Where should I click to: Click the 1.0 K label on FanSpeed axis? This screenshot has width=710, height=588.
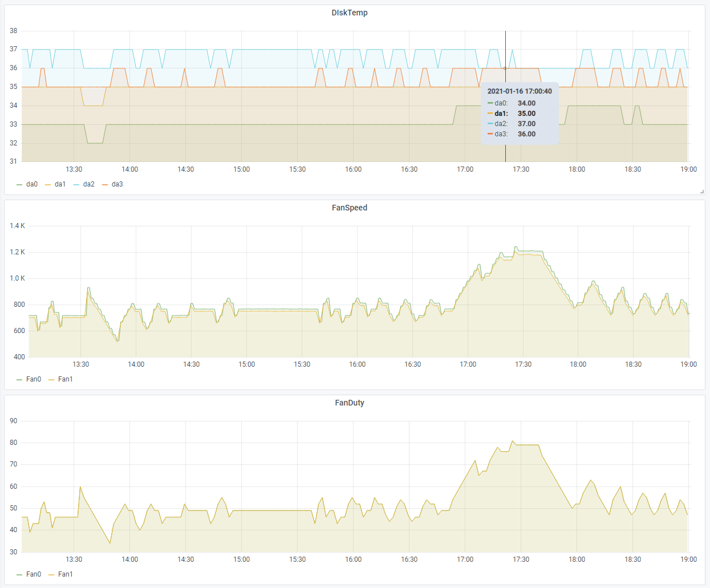(17, 278)
